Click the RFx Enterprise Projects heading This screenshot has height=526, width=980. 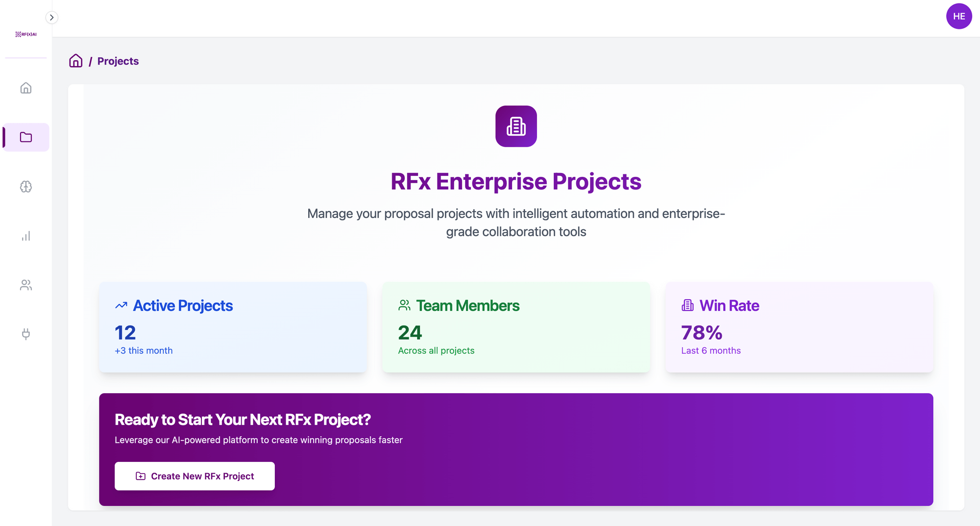(x=515, y=182)
